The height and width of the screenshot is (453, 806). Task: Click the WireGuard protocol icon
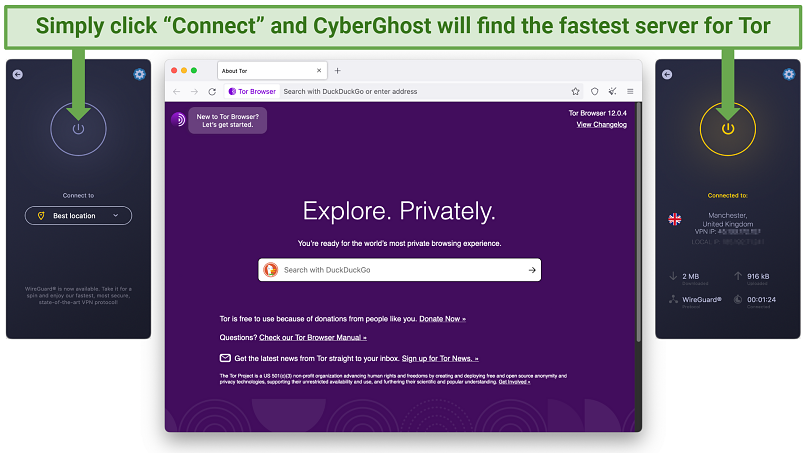click(x=673, y=299)
